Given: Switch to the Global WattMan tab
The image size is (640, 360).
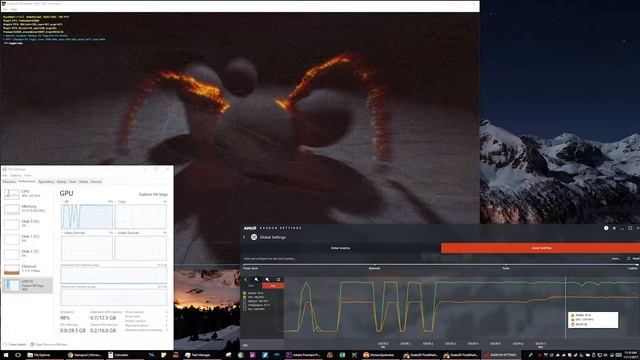Looking at the screenshot, I should point(541,248).
